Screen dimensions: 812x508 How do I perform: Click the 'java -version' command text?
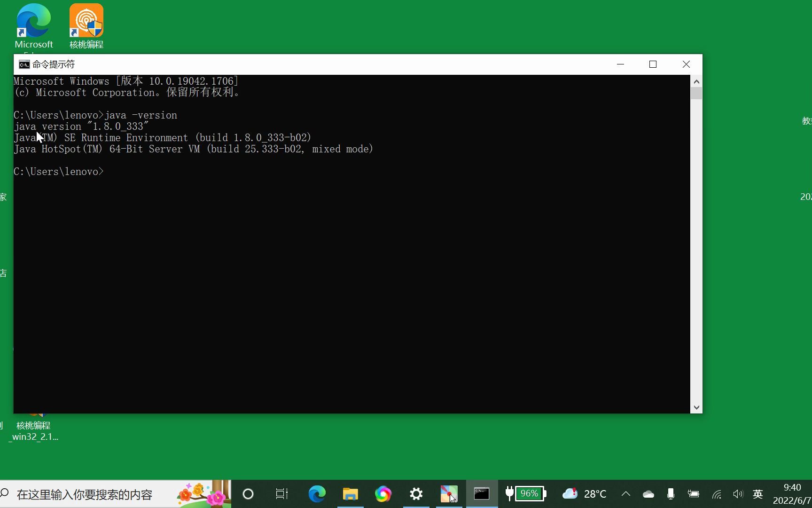click(x=141, y=115)
